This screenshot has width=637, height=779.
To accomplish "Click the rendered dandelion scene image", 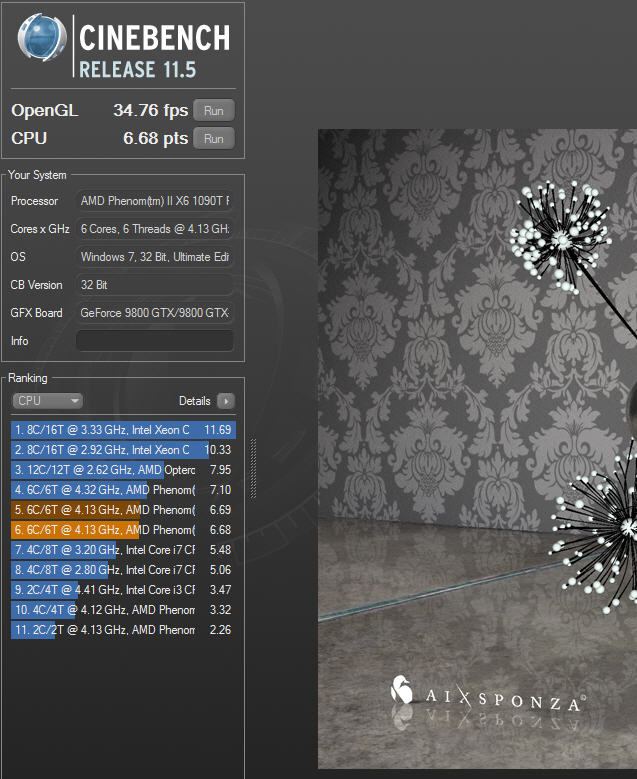I will (478, 449).
